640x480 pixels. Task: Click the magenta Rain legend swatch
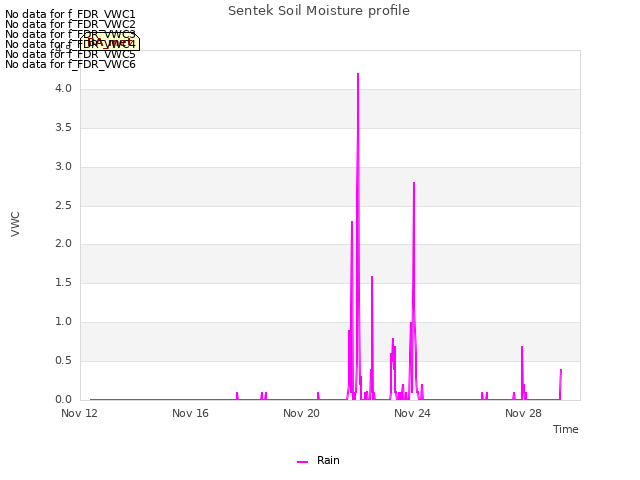pyautogui.click(x=302, y=462)
